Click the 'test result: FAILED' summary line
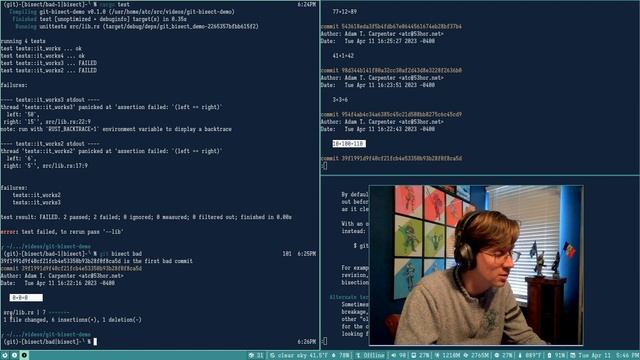640x360 pixels. pos(146,217)
